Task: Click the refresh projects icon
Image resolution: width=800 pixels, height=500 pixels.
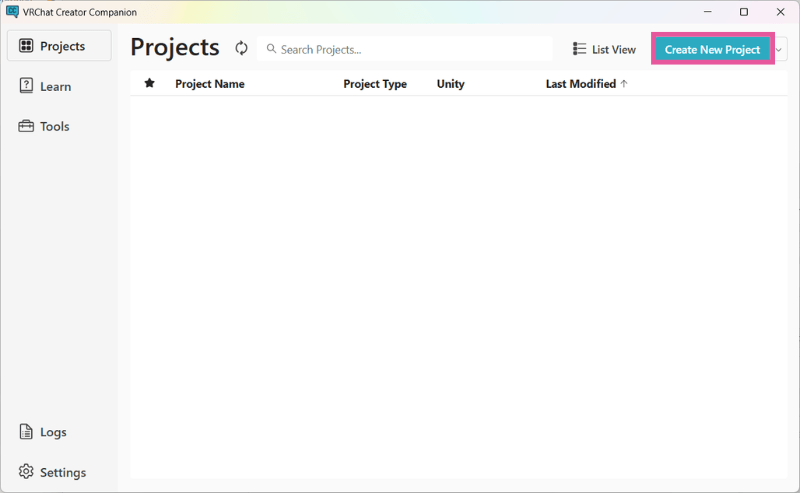Action: point(241,48)
